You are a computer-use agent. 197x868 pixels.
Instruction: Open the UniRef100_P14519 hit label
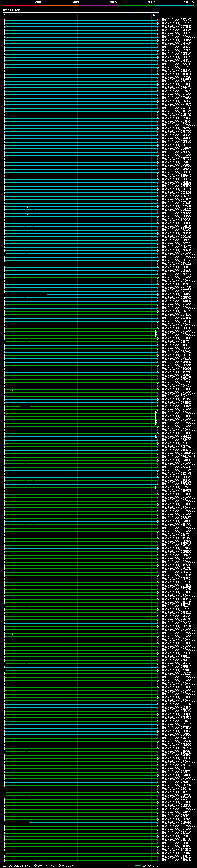[176, 721]
